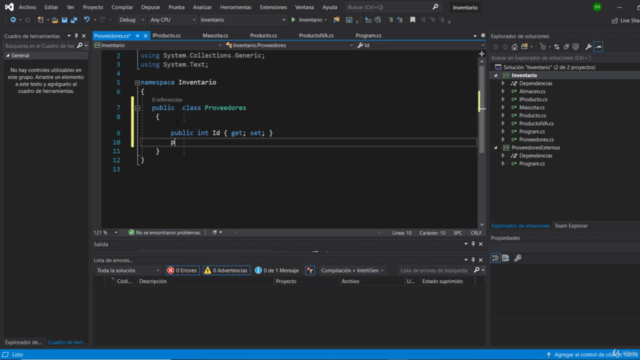Click the Switch Views icon in Solution Explorer
640x360 pixels.
point(524,47)
